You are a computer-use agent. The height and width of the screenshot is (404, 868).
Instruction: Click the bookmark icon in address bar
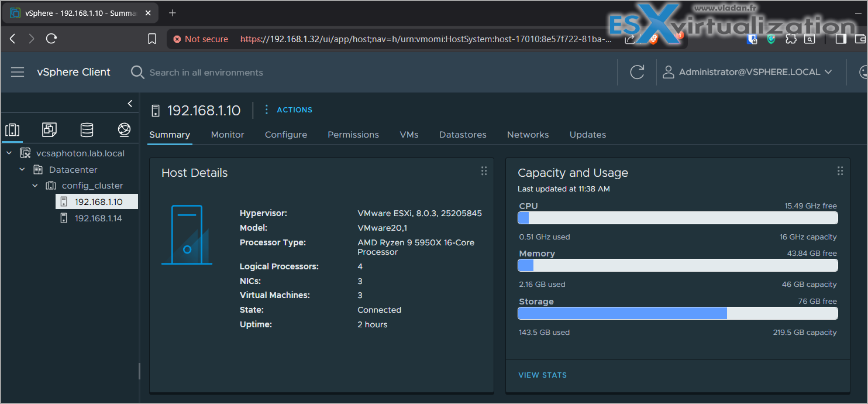152,39
